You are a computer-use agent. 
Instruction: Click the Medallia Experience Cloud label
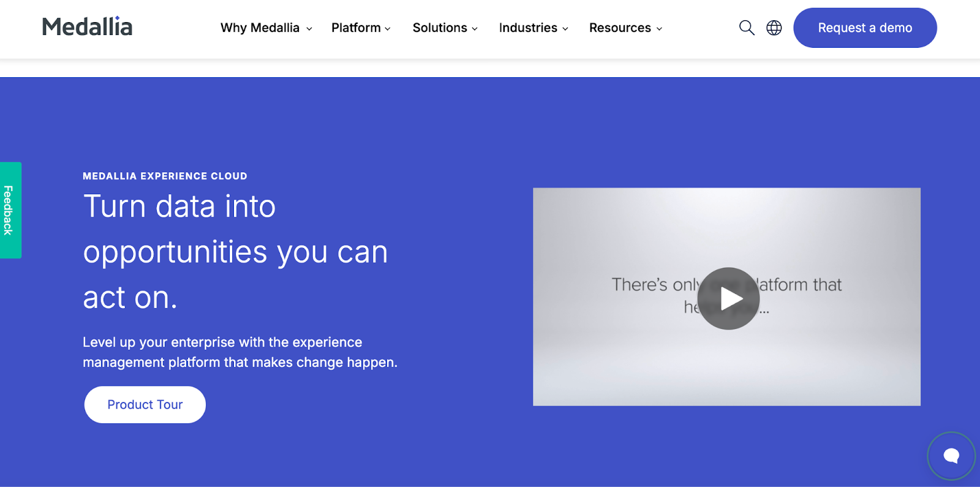[x=165, y=176]
